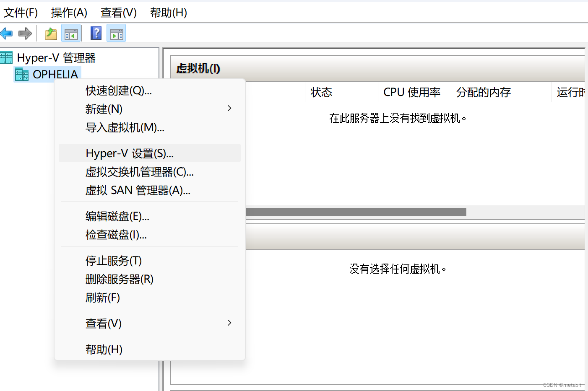Select 检查磁盘(I)... in the context menu
Screen dimensions: 588x391
[150, 235]
